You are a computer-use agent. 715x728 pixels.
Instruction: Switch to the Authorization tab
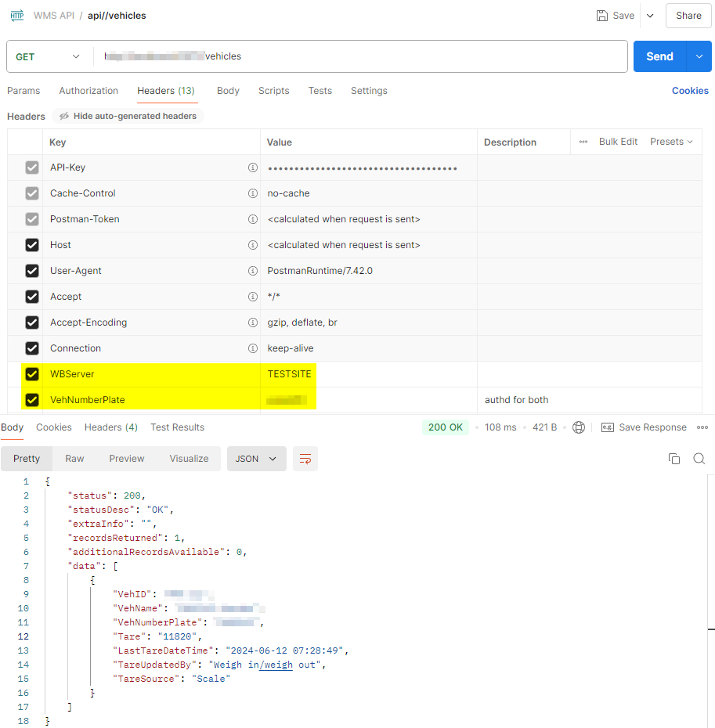coord(88,91)
